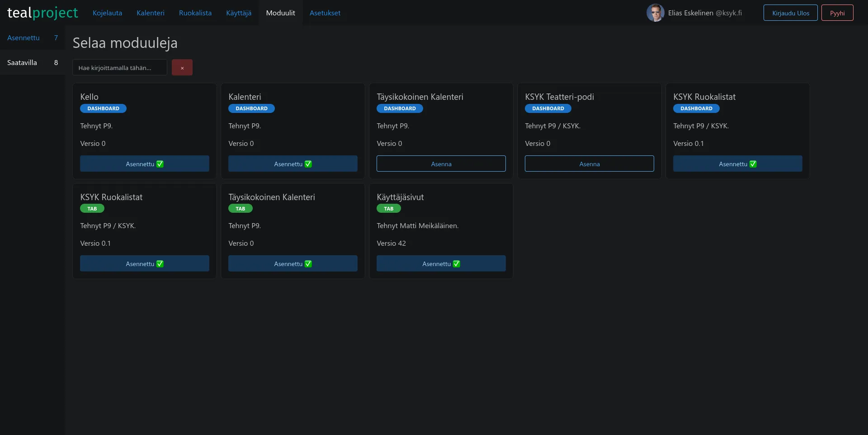Open the Asetukset menu item
868x435 pixels.
[x=325, y=13]
